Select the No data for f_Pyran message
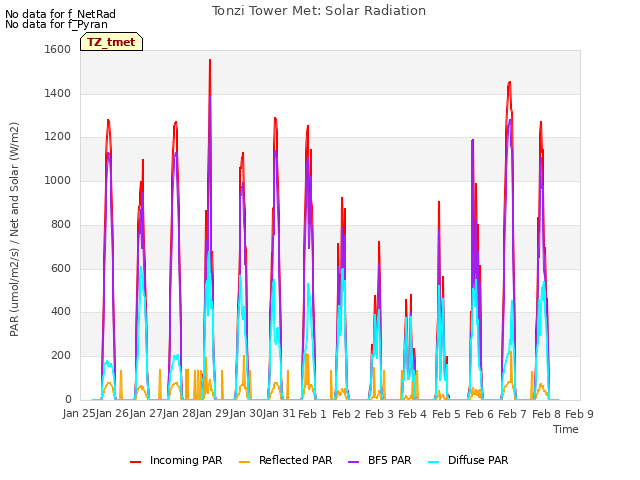 pyautogui.click(x=56, y=24)
